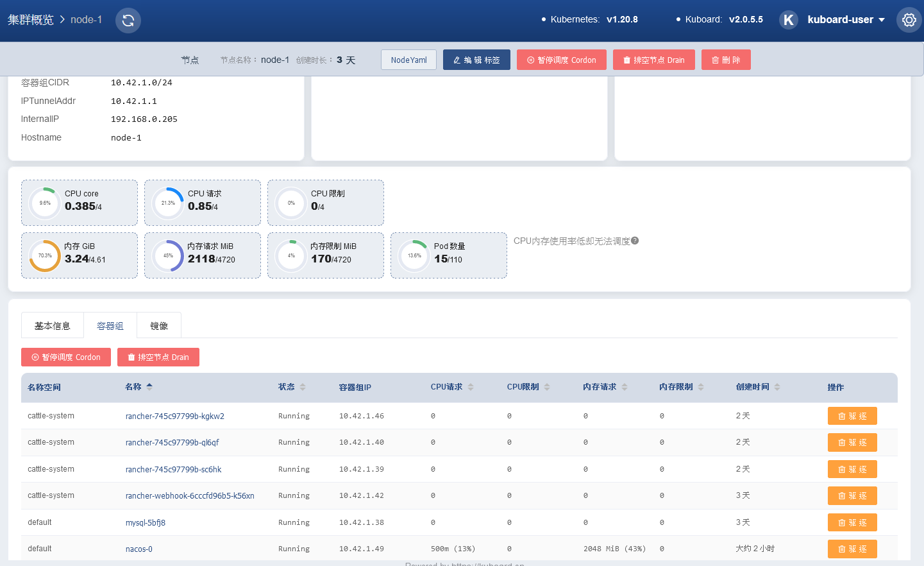Image resolution: width=924 pixels, height=566 pixels.
Task: Click the node-1 breadcrumb text
Action: 87,20
